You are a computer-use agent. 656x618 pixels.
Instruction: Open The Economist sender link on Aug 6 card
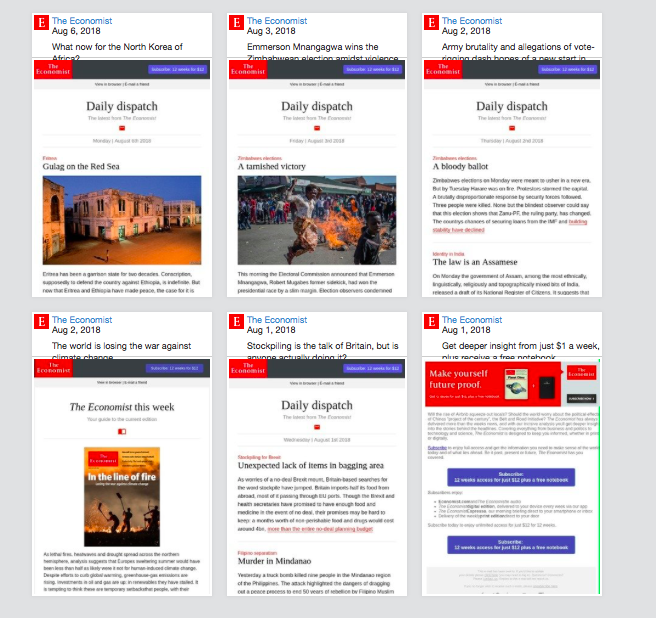click(82, 21)
